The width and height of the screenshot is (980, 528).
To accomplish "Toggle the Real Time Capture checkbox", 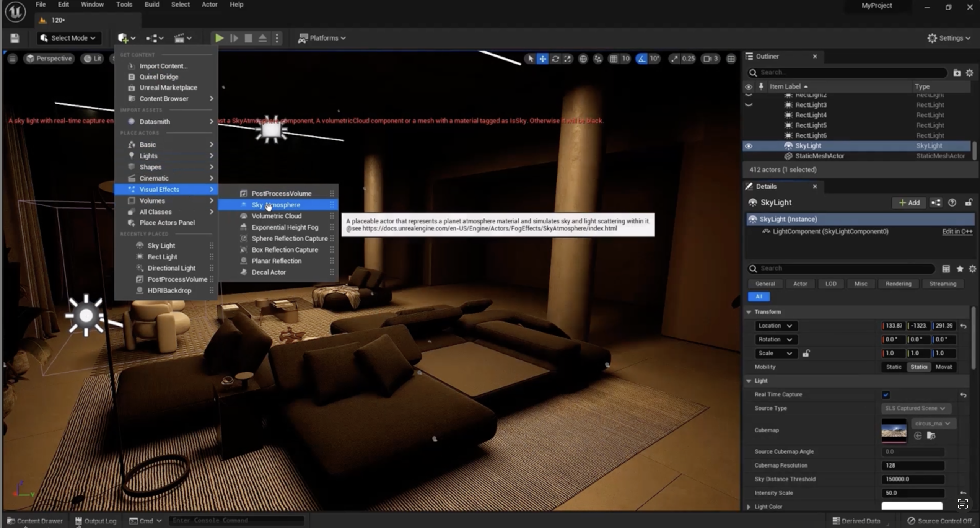I will pos(886,394).
